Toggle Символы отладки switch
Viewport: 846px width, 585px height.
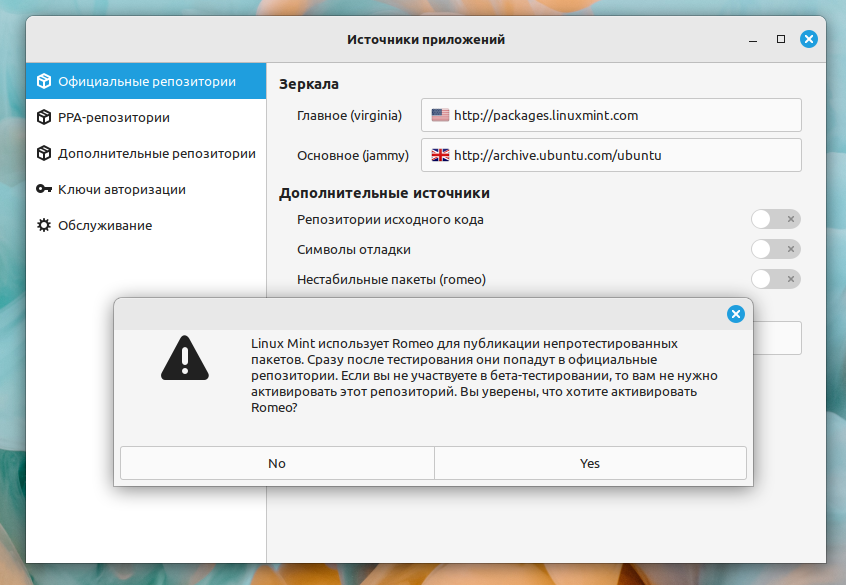pos(775,249)
